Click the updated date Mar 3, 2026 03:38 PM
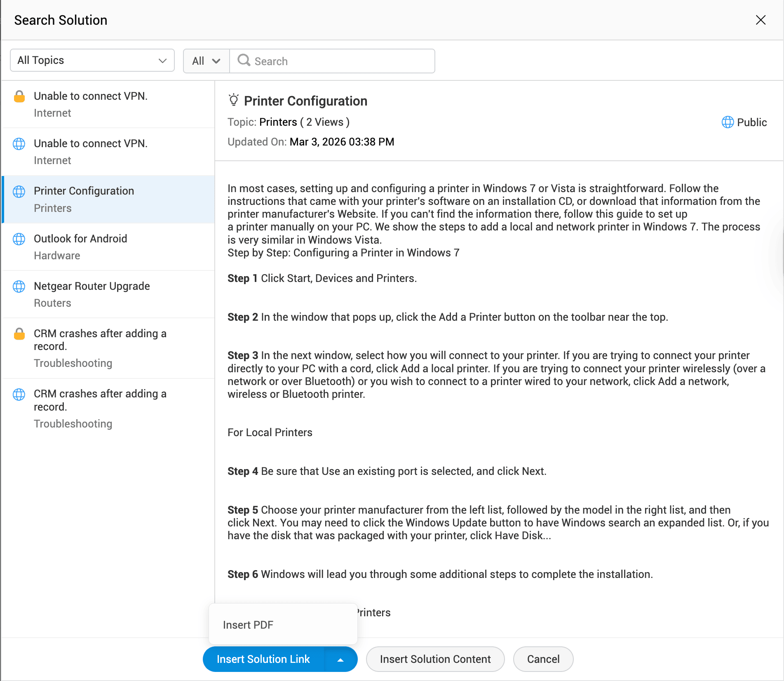The image size is (784, 681). (342, 142)
